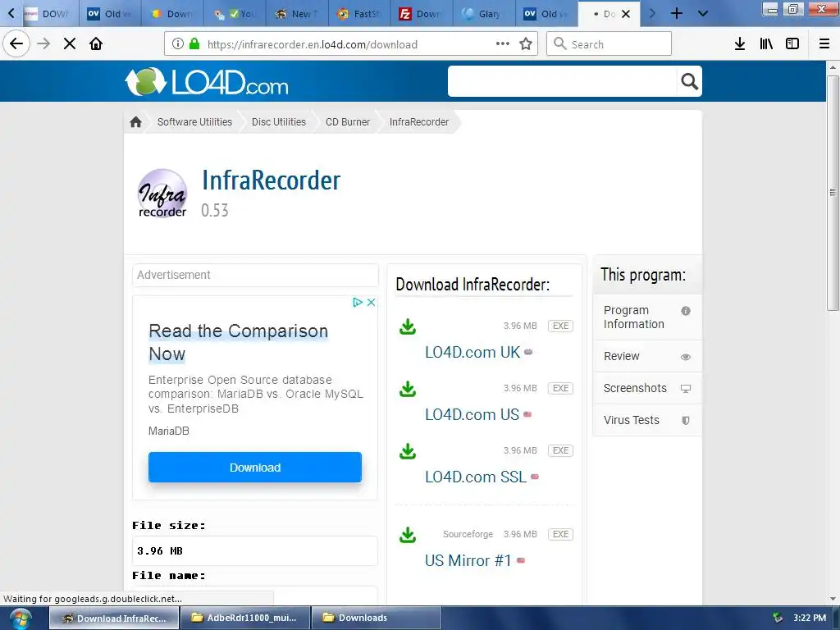Download from LO4D.com UK link

(472, 352)
